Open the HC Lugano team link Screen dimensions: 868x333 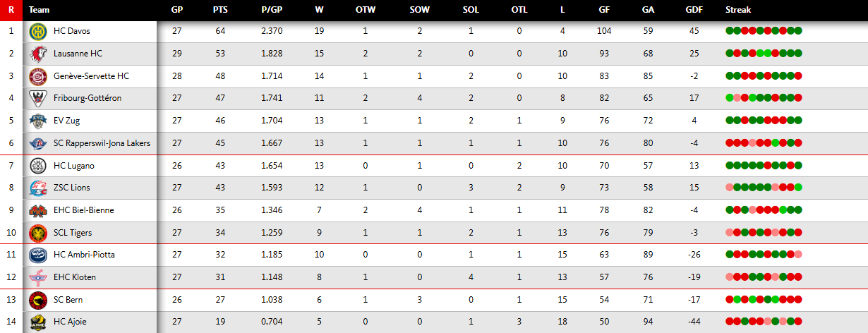(73, 166)
